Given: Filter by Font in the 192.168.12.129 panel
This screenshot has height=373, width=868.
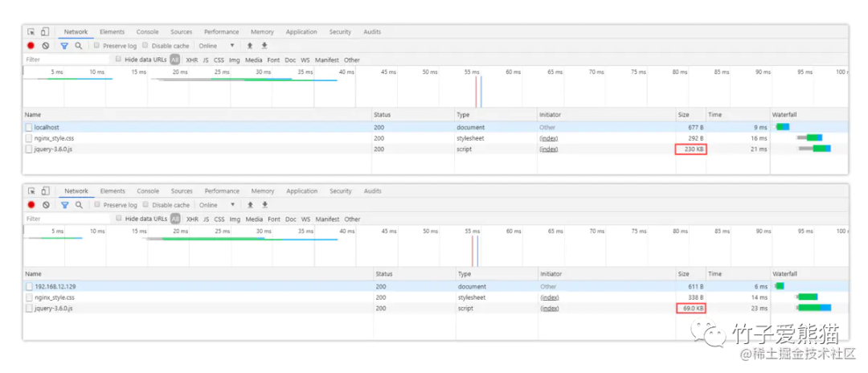Looking at the screenshot, I should [x=274, y=219].
